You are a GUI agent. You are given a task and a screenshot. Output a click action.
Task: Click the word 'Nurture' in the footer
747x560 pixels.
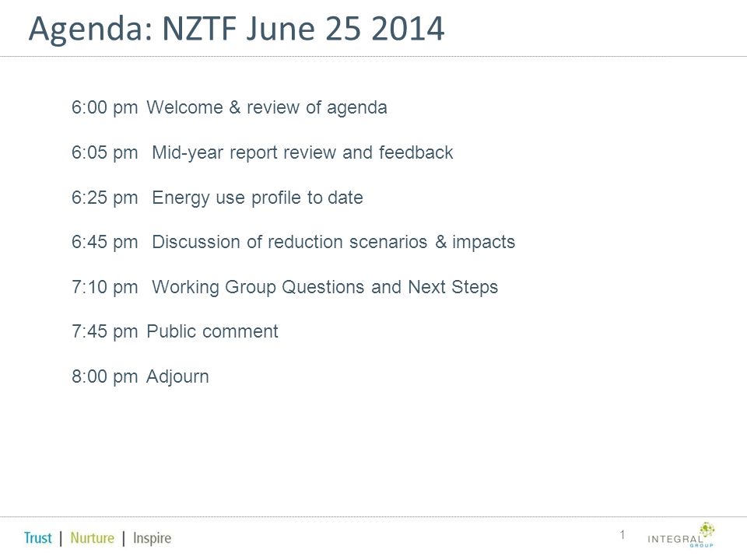tap(93, 538)
